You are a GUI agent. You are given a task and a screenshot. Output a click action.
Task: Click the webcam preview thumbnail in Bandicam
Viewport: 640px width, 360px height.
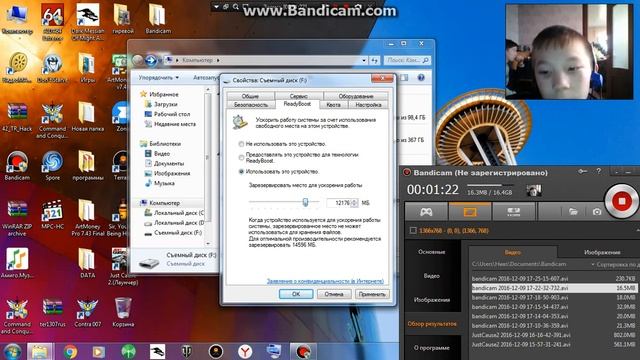click(x=534, y=190)
